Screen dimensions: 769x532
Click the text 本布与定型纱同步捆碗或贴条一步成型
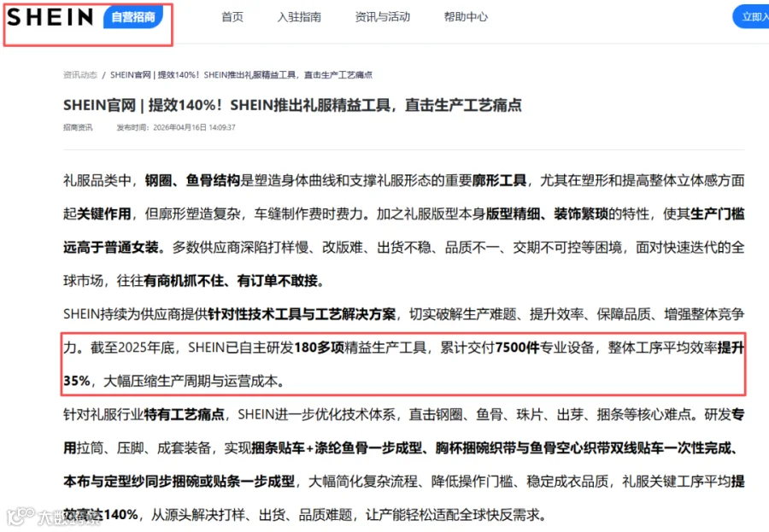coord(179,482)
